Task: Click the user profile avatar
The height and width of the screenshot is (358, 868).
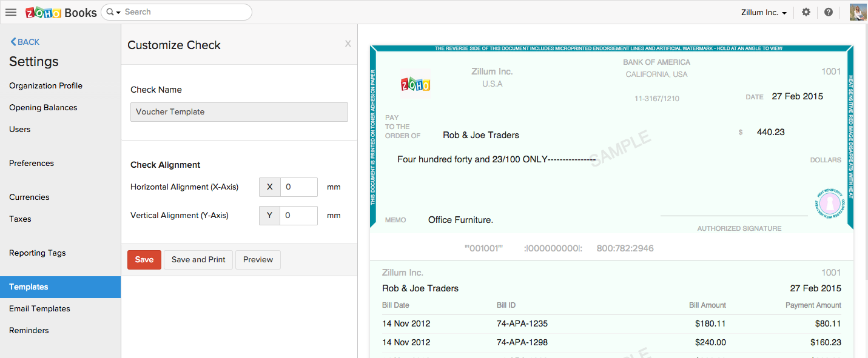Action: 858,12
